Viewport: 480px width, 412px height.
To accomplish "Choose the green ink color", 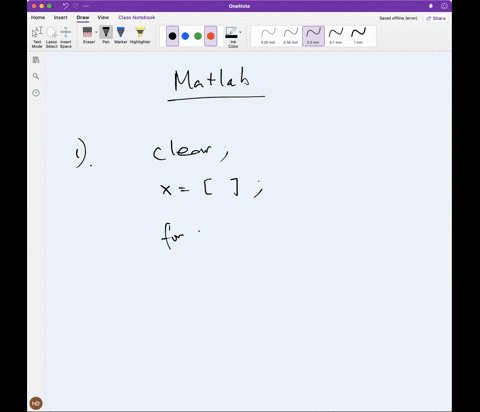I will point(198,36).
